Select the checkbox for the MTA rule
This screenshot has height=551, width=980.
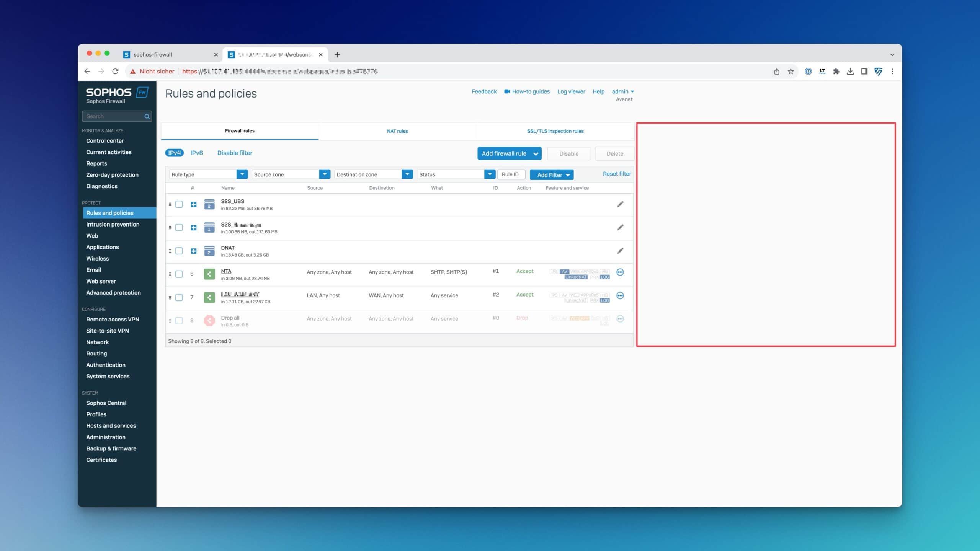coord(179,274)
